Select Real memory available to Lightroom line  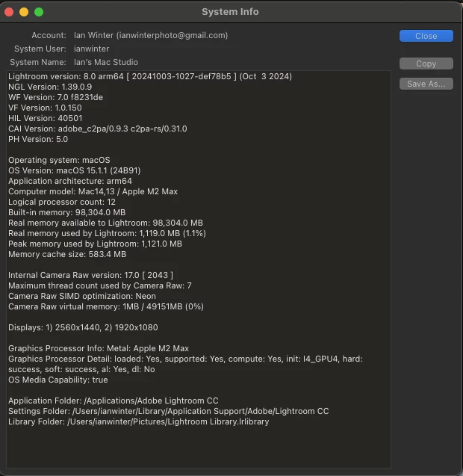pos(105,223)
